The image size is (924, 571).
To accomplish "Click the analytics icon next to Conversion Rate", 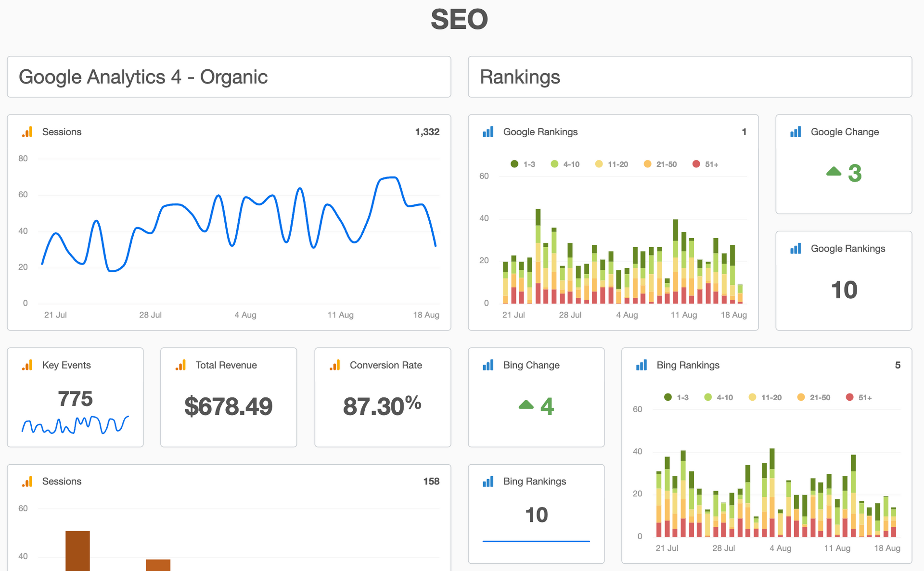I will coord(335,365).
